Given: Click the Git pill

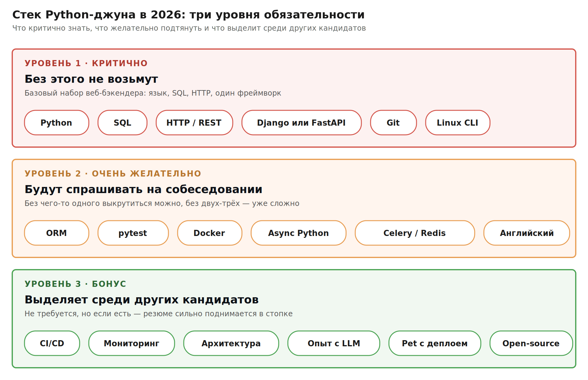Looking at the screenshot, I should pos(394,123).
